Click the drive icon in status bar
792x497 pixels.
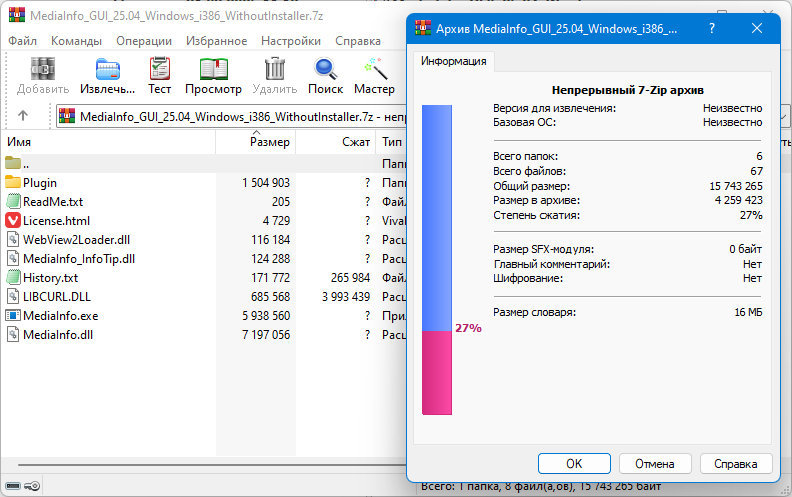point(13,486)
